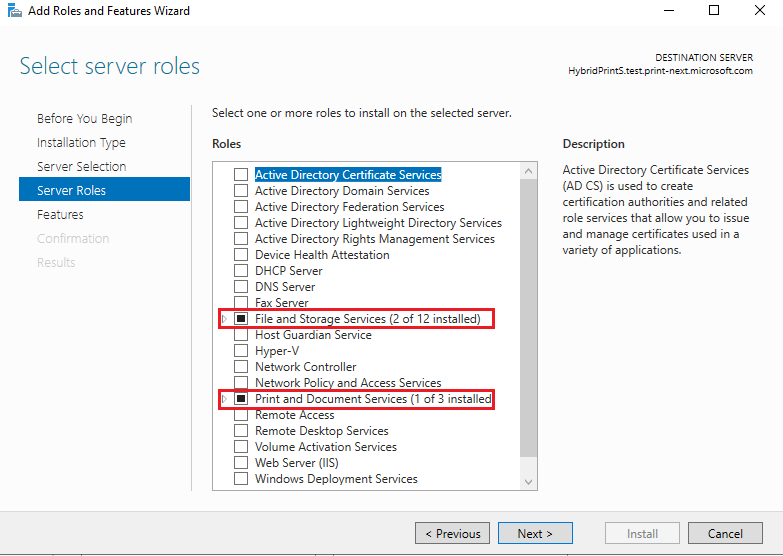Enable Active Directory Rights Management Services
Viewport: 783px width, 556px height.
[241, 238]
